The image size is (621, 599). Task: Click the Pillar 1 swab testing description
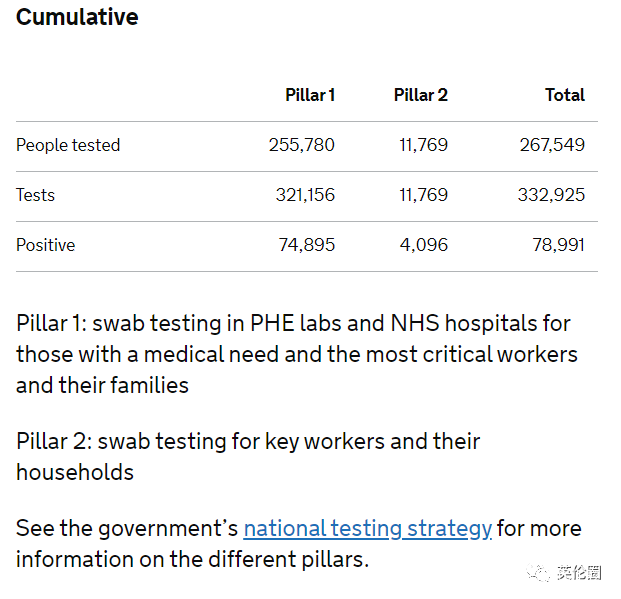[296, 354]
